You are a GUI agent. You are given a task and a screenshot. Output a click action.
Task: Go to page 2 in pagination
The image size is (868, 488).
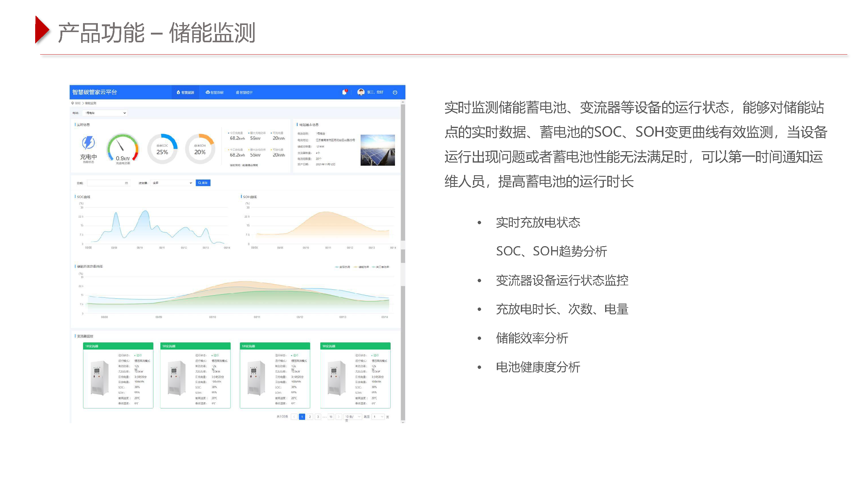click(310, 417)
